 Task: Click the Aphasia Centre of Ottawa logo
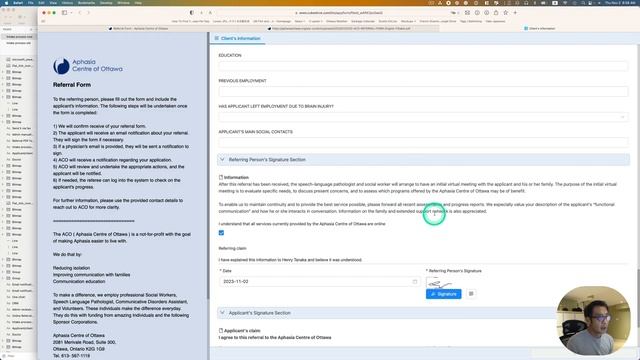(87, 66)
